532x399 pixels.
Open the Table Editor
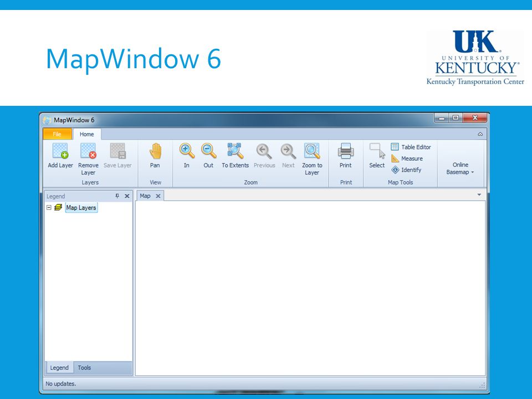pyautogui.click(x=411, y=147)
